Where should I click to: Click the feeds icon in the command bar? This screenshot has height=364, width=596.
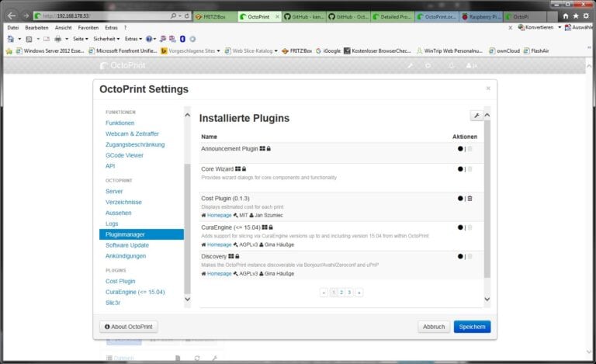(29, 39)
